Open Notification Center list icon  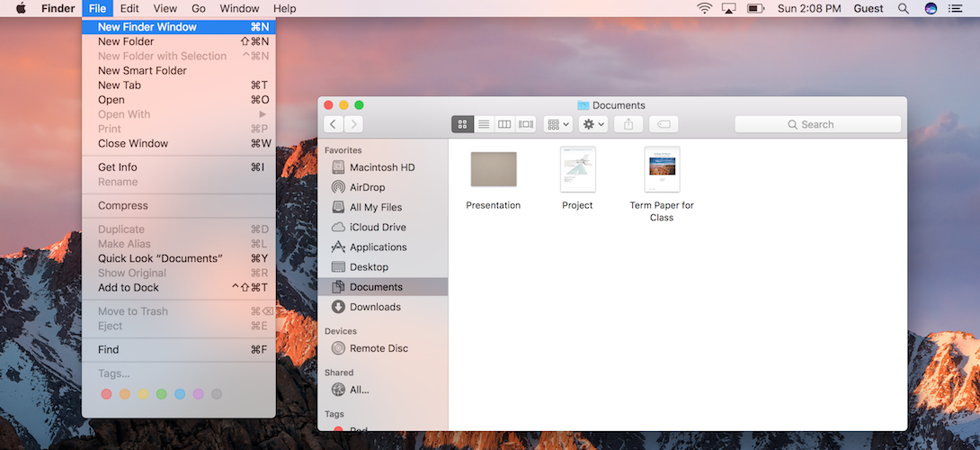click(x=955, y=9)
